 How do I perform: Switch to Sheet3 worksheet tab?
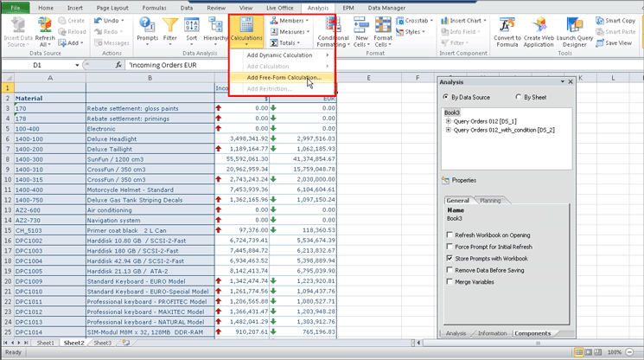(102, 343)
